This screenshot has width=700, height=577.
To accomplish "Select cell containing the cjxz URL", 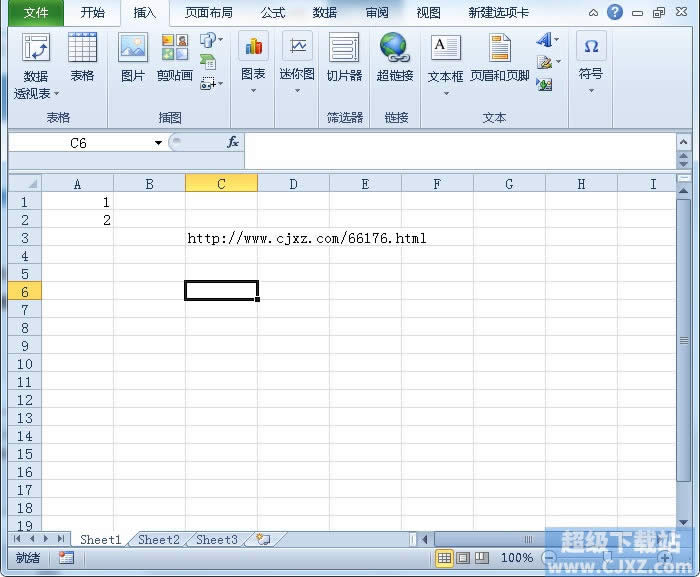I will click(221, 238).
